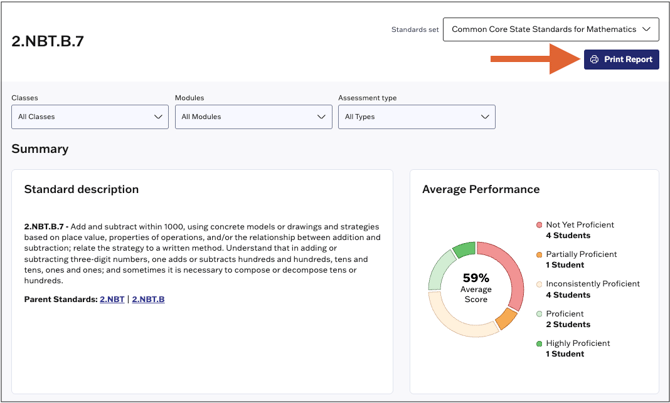Click the chevron on Common Core State Standards
This screenshot has height=403, width=670.
(x=646, y=29)
